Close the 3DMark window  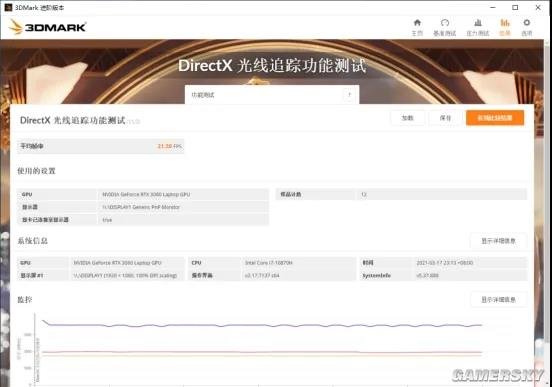coord(538,7)
